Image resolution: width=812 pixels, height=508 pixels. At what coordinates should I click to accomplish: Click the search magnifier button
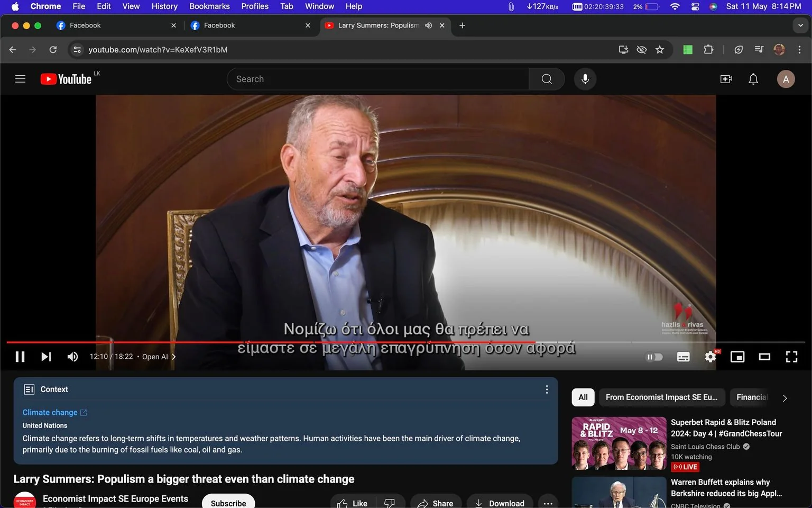click(x=547, y=79)
